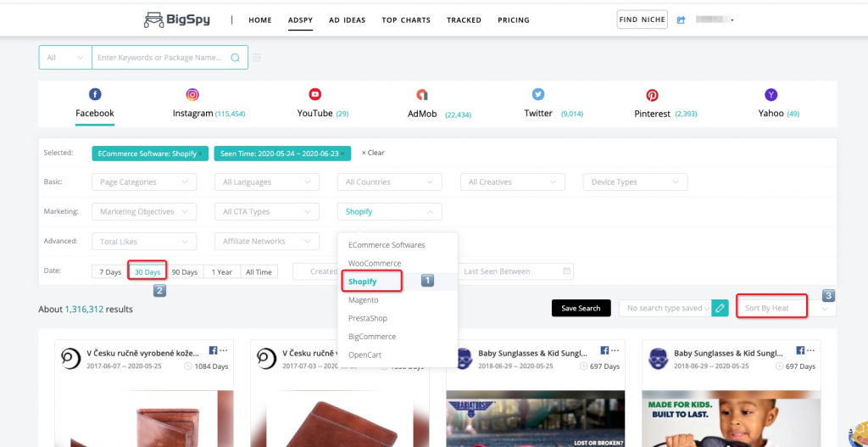
Task: Click the Clear filters link
Action: [x=373, y=153]
